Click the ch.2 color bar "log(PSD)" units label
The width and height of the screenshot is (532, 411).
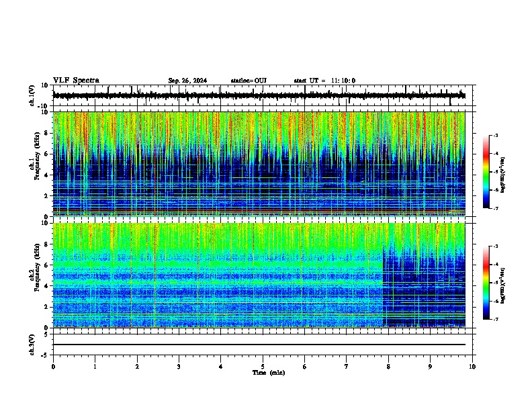coord(502,286)
